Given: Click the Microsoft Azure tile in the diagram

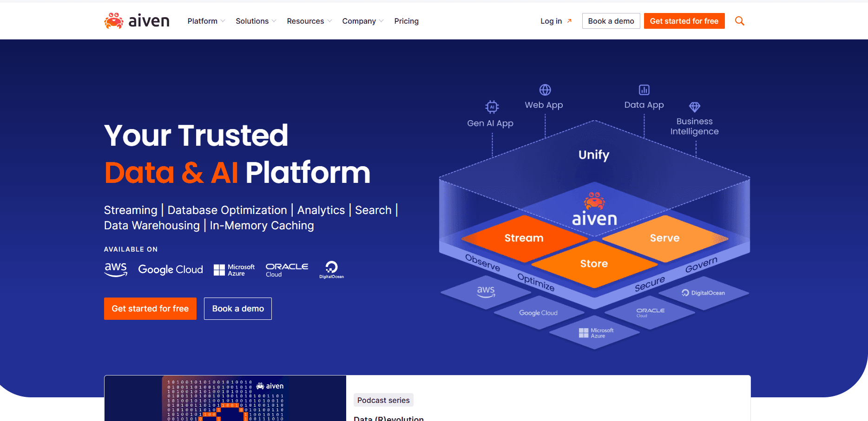Looking at the screenshot, I should point(595,333).
